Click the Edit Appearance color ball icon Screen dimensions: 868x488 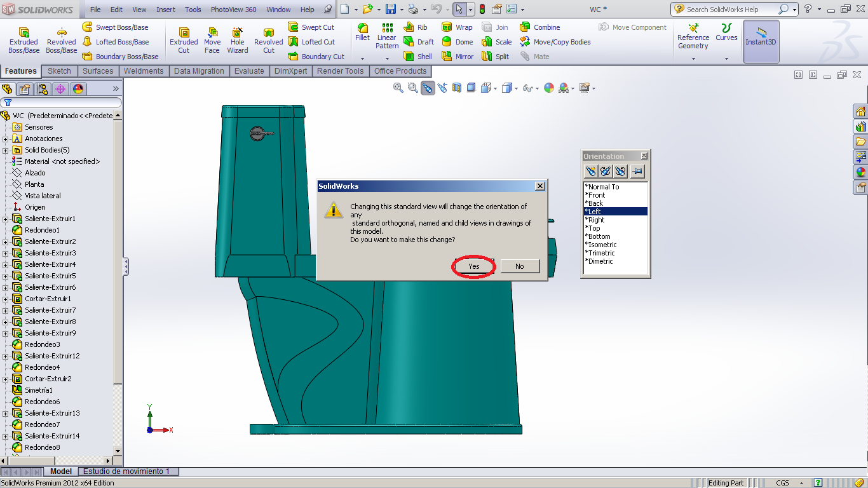click(x=549, y=88)
